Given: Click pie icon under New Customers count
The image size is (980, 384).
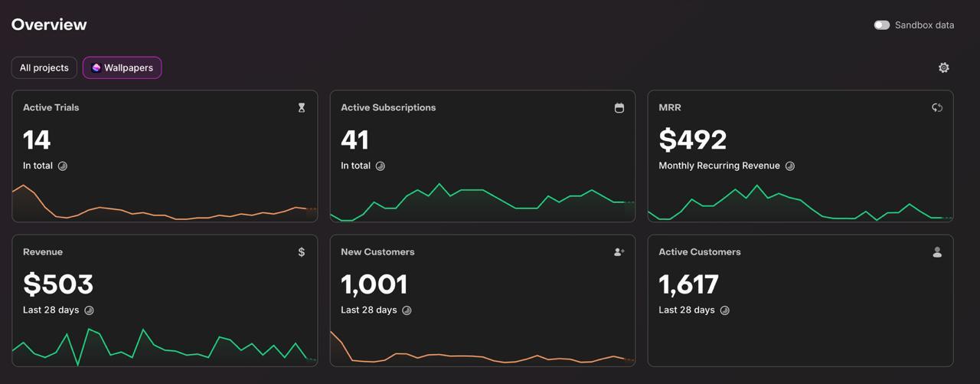Looking at the screenshot, I should tap(407, 310).
